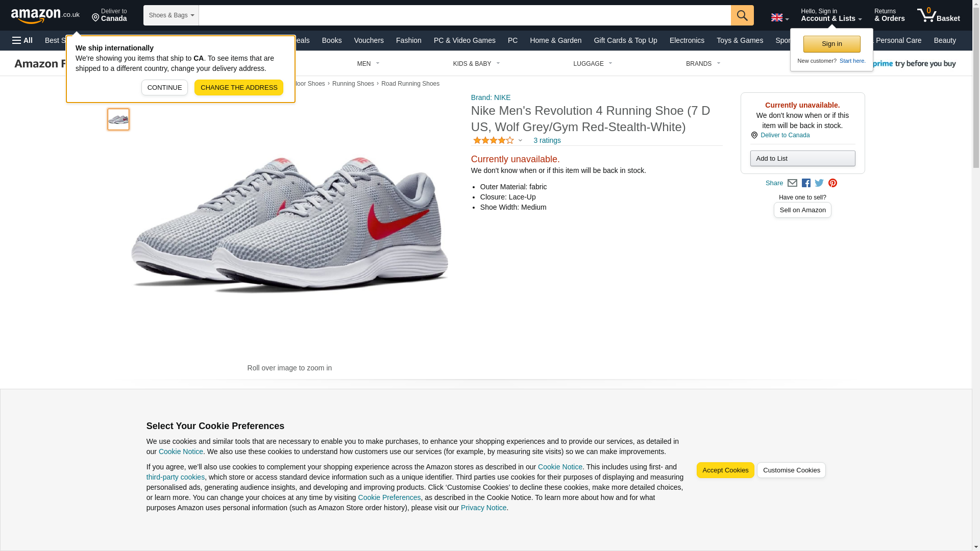
Task: Open the 3 ratings link
Action: click(x=547, y=140)
